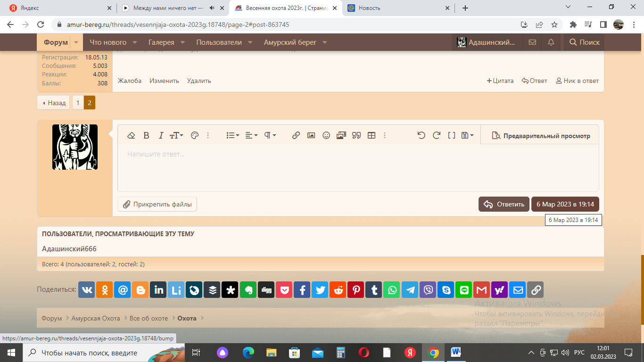Toggle italic text formatting
This screenshot has width=644, height=362.
coord(161,135)
